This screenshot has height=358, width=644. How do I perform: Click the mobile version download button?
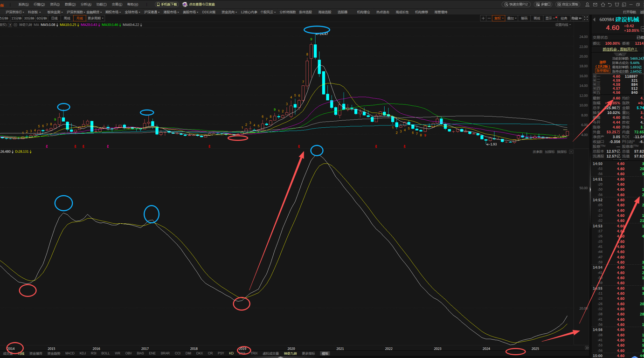(167, 4)
